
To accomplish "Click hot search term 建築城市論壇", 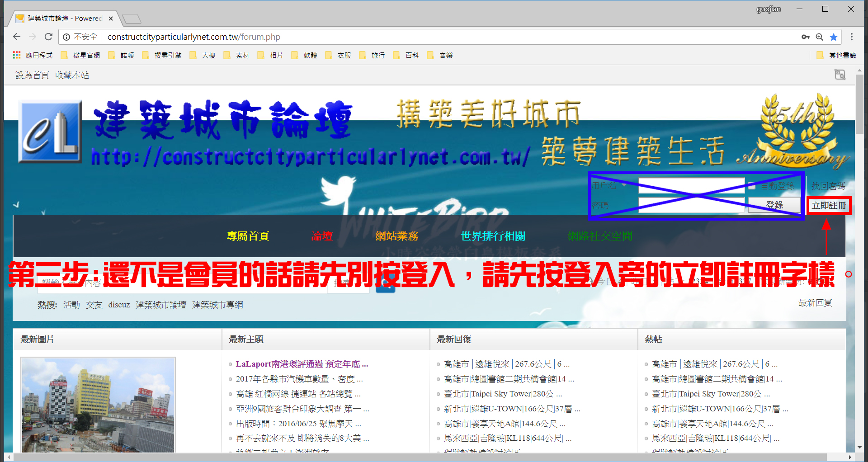I will pyautogui.click(x=161, y=305).
